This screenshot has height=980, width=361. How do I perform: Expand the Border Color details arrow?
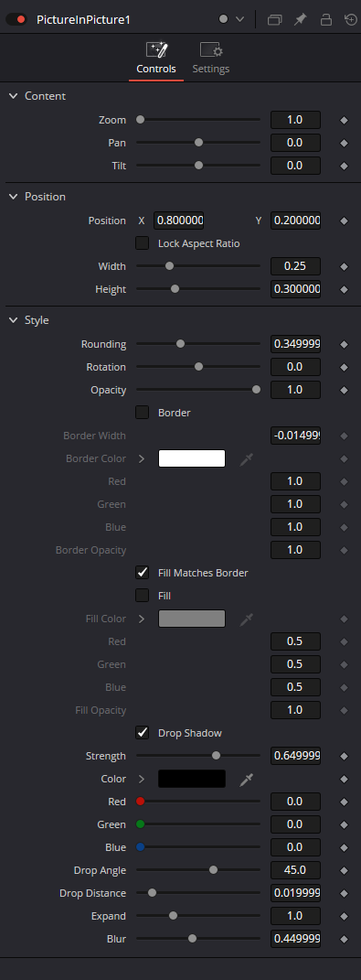click(x=142, y=458)
